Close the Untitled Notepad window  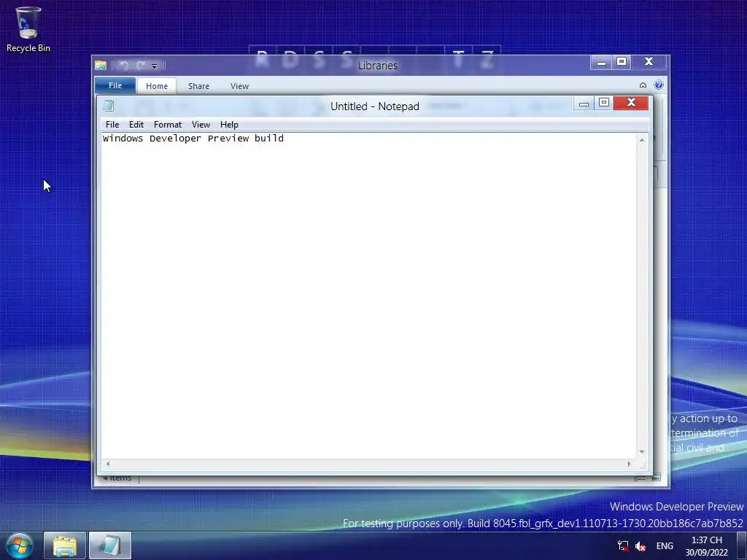point(631,103)
